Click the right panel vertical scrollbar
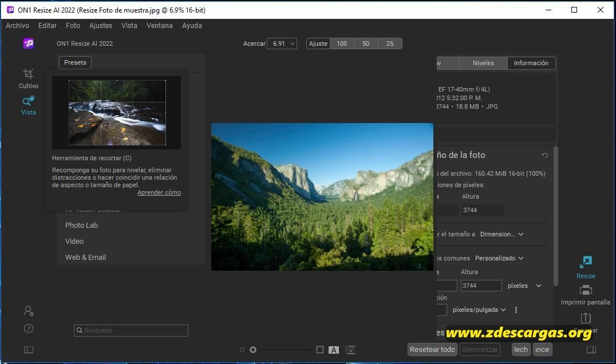616x364 pixels. (x=555, y=216)
